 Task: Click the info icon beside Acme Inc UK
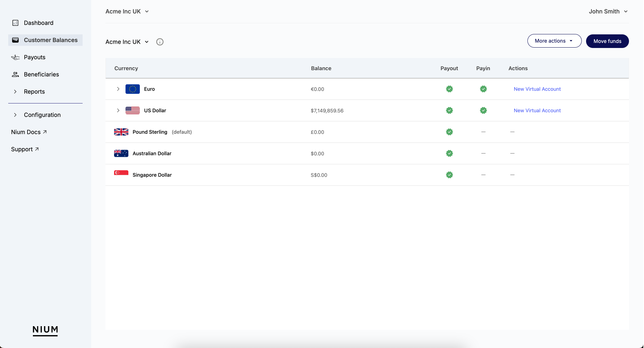click(x=160, y=42)
